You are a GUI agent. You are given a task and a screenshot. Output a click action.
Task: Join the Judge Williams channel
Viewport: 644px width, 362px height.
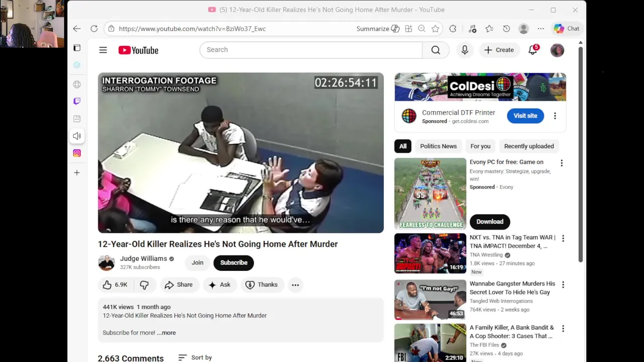pos(197,262)
